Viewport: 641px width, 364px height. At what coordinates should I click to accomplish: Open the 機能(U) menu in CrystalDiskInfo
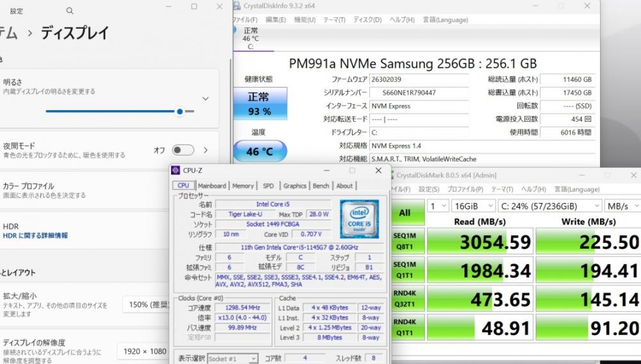(304, 20)
